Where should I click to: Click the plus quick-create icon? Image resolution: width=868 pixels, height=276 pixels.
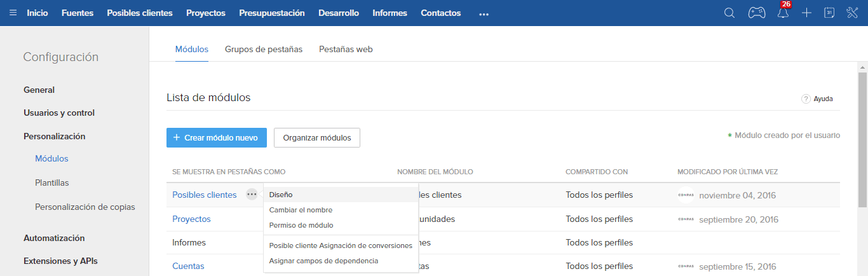coord(806,13)
